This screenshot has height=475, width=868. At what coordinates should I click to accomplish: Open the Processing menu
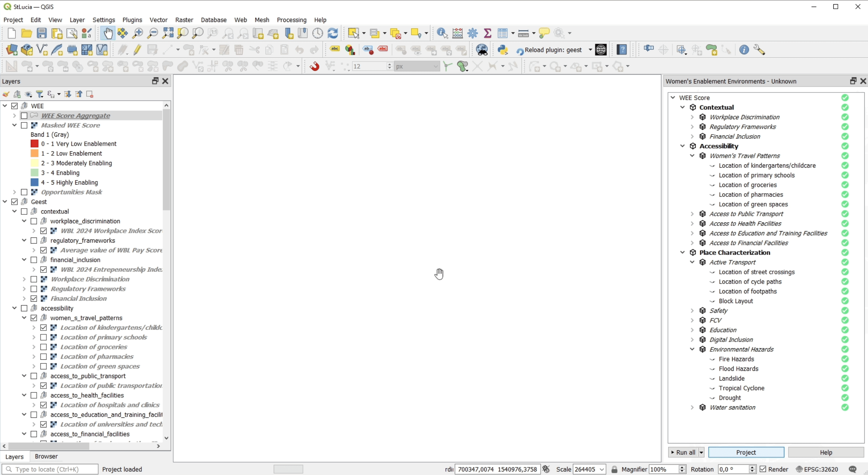[292, 20]
